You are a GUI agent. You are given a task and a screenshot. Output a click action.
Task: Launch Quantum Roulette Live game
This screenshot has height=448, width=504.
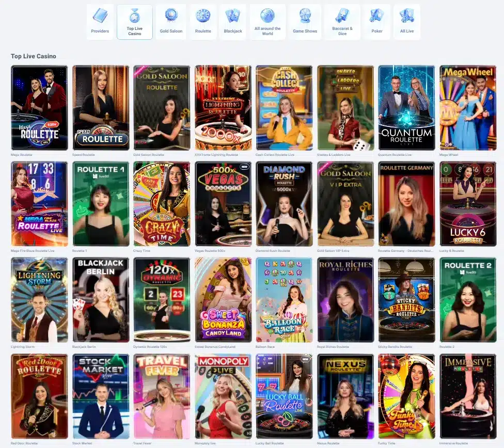(406, 108)
